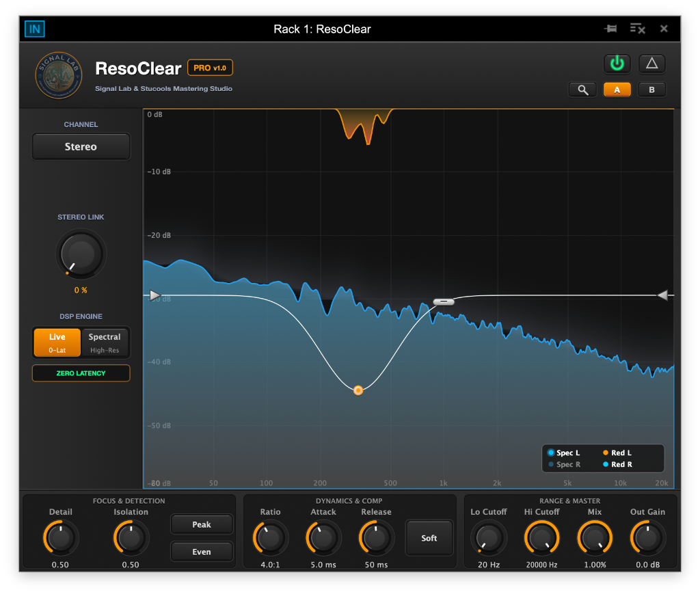The height and width of the screenshot is (594, 700).
Task: Click the Out Gain knob
Action: 648,538
